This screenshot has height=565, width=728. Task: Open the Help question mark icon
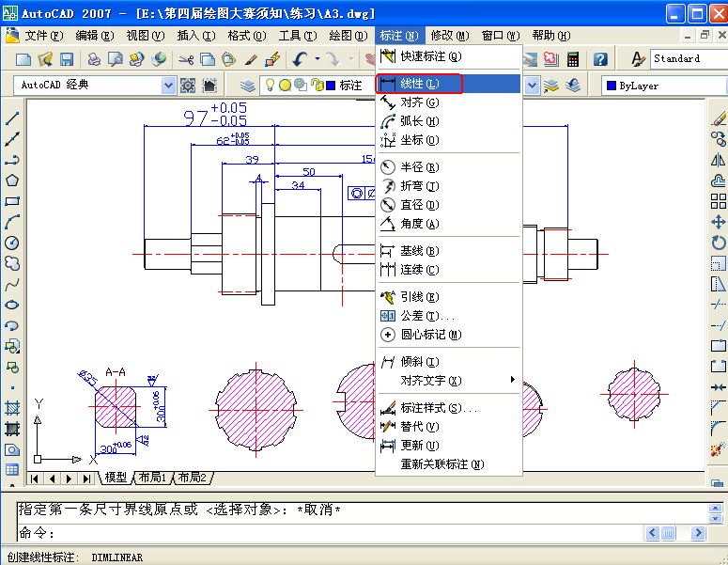[x=600, y=59]
